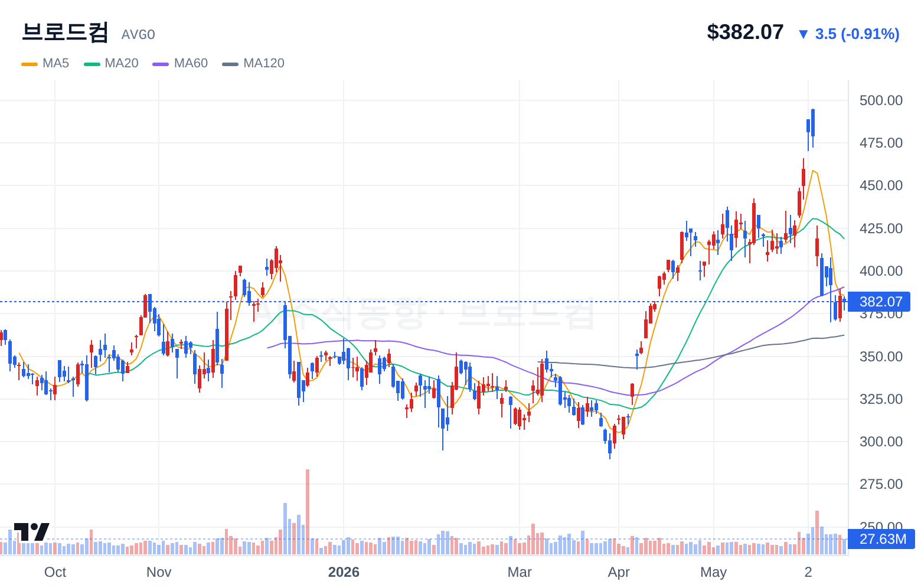Screen dimensions: 921x588
Task: Select the MA5 legend label
Action: click(x=55, y=63)
